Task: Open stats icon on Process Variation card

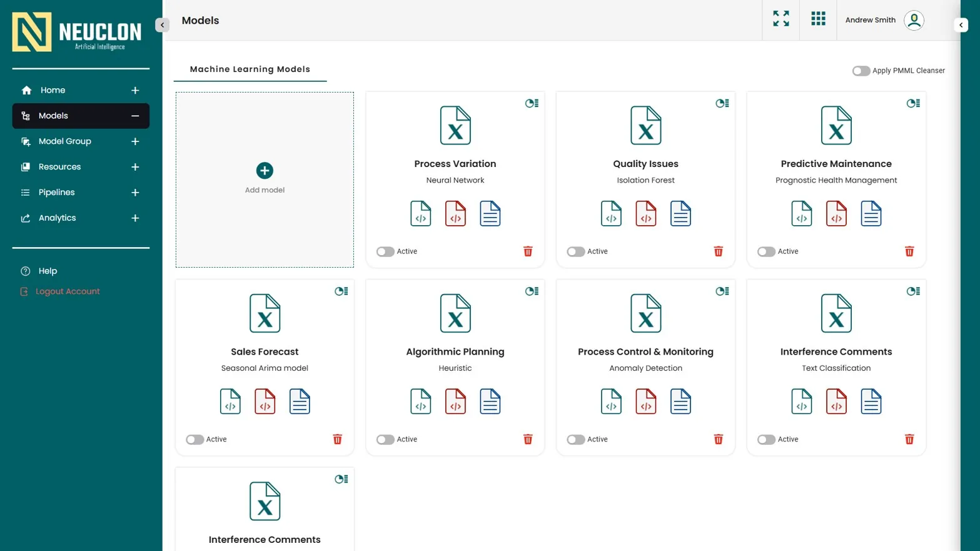Action: [x=532, y=103]
